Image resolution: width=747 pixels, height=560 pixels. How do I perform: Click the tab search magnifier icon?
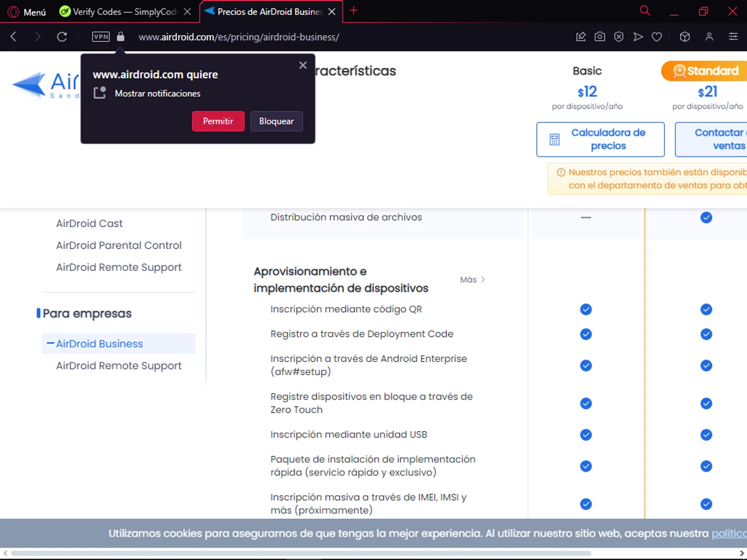pos(645,10)
